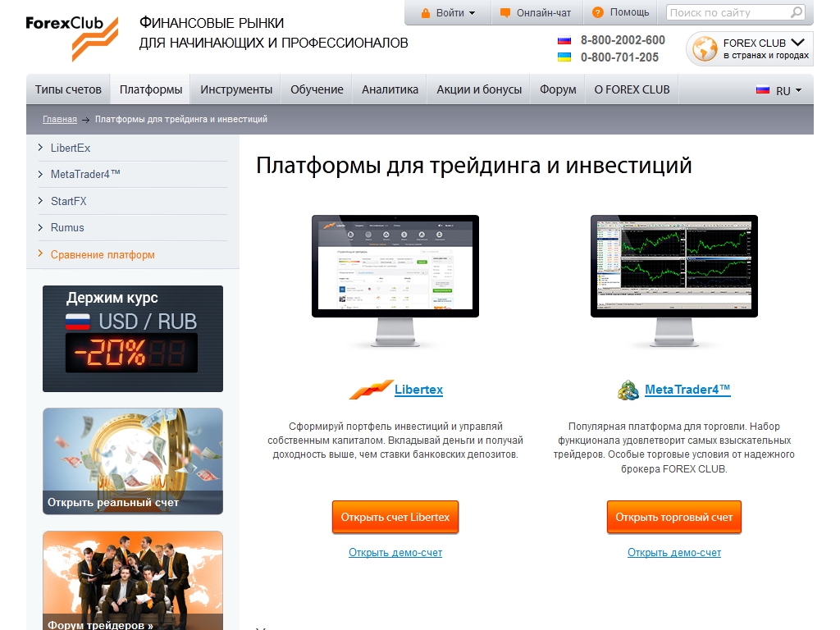Click the globe icon beside FOREX CLUB
This screenshot has width=840, height=630.
(x=704, y=49)
